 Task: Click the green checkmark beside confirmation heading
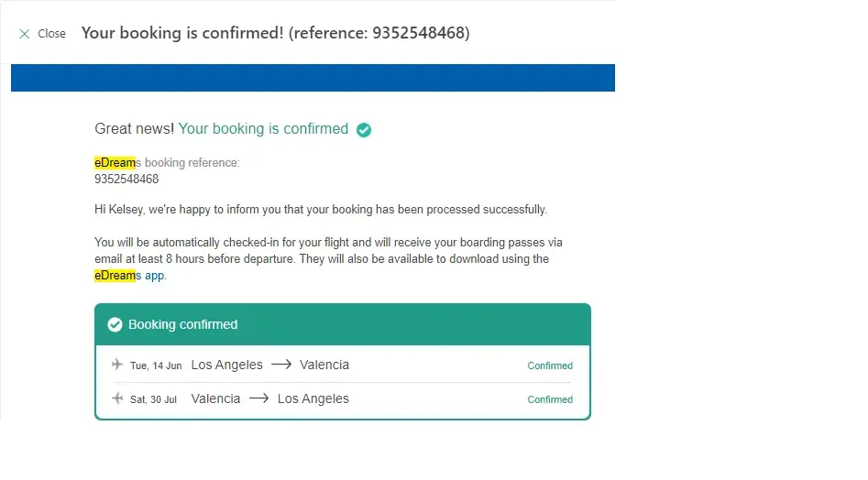pyautogui.click(x=364, y=130)
